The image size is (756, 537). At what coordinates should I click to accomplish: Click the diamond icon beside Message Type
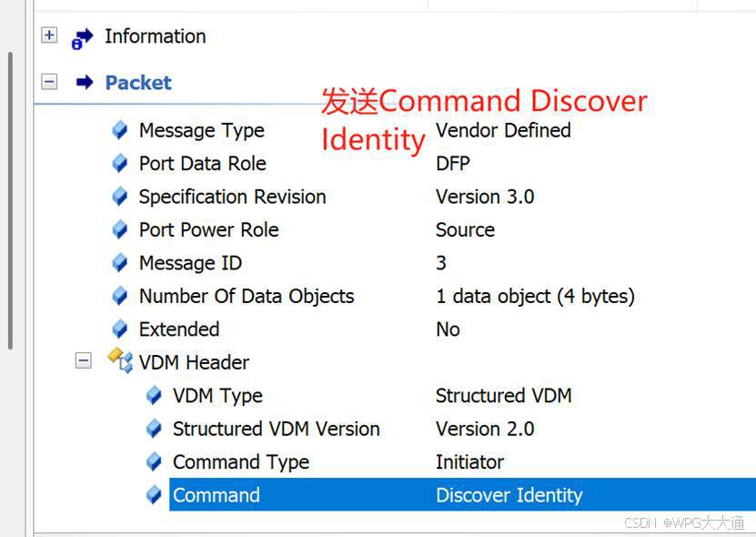(x=119, y=130)
